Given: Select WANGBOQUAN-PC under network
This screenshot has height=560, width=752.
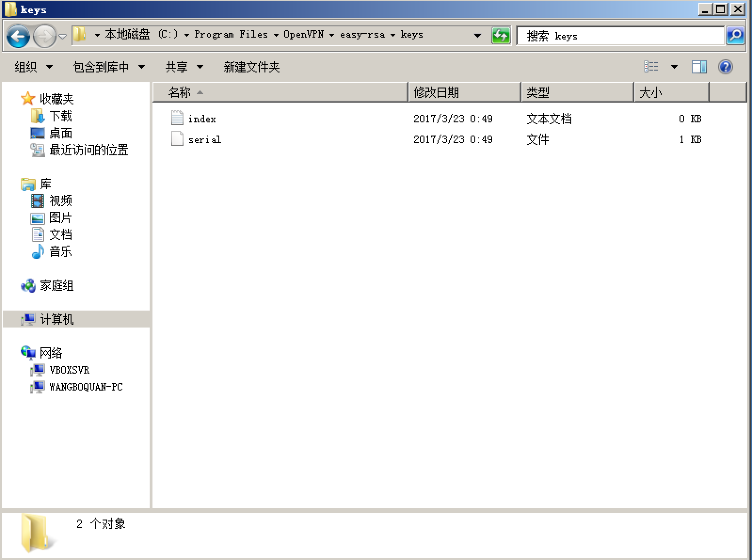Looking at the screenshot, I should coord(86,387).
